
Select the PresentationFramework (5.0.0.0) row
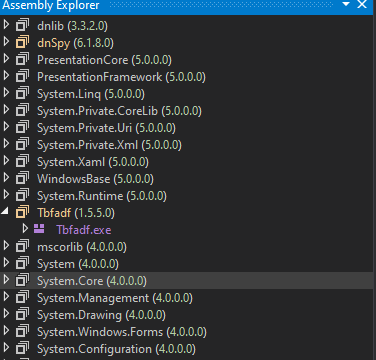(186, 77)
